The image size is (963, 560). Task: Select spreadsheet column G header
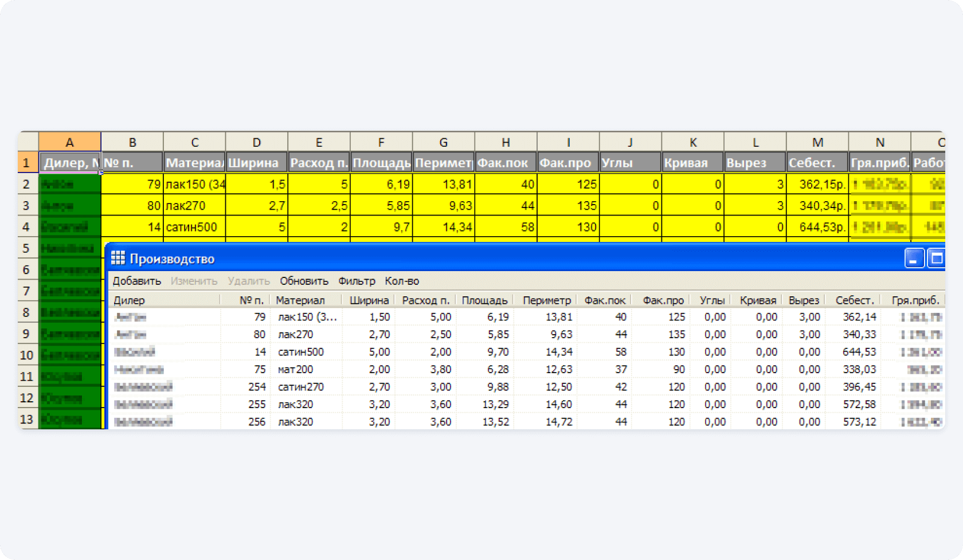point(443,142)
